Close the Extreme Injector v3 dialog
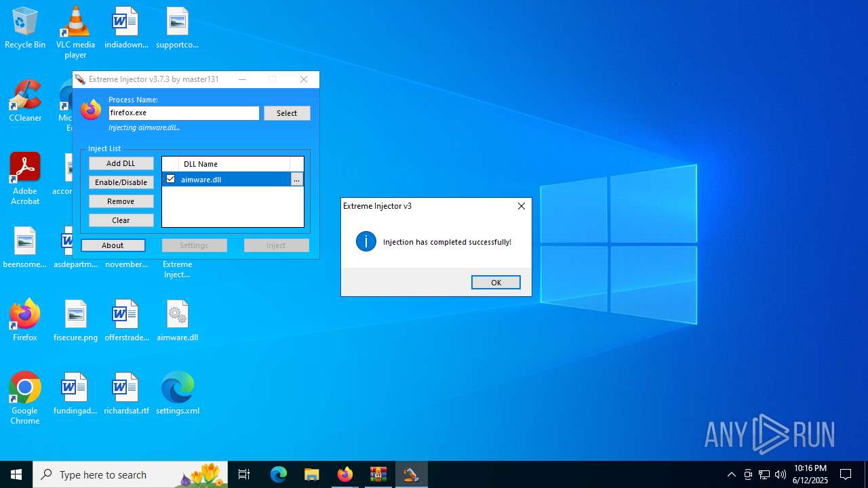The height and width of the screenshot is (488, 868). pos(521,206)
